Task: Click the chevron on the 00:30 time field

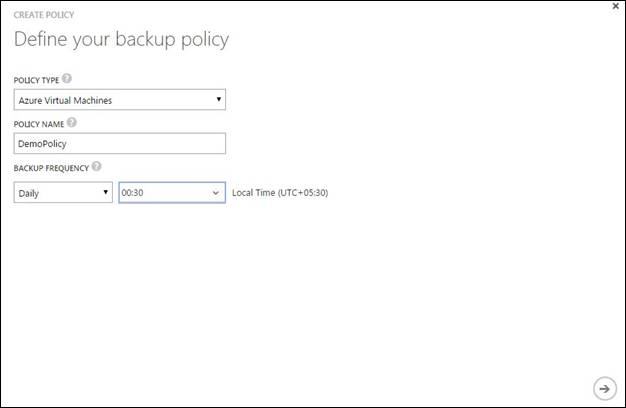Action: click(x=216, y=193)
